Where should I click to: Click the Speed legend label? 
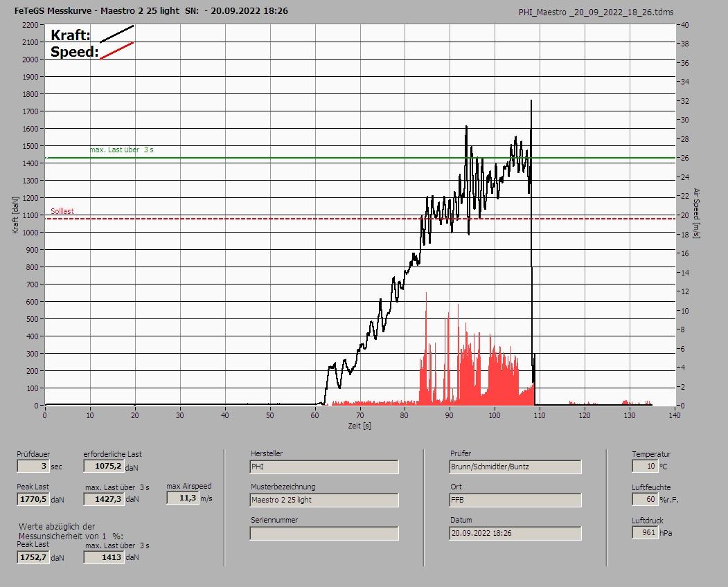tap(74, 51)
